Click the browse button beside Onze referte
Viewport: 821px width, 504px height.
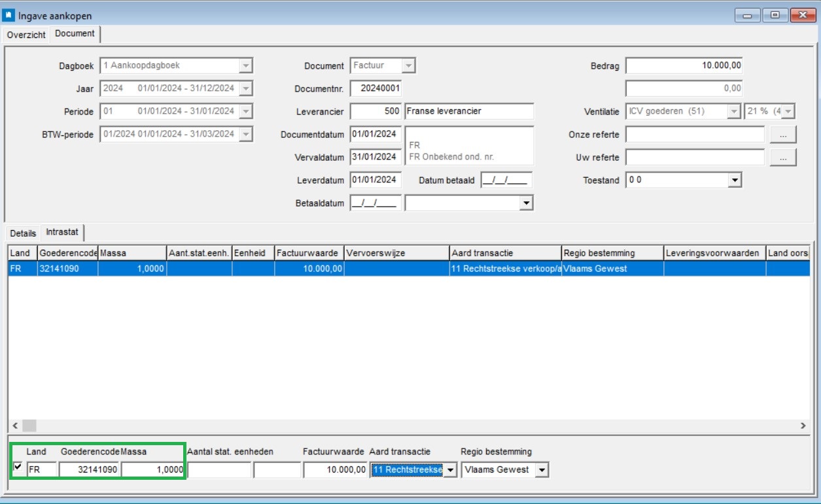(x=783, y=135)
